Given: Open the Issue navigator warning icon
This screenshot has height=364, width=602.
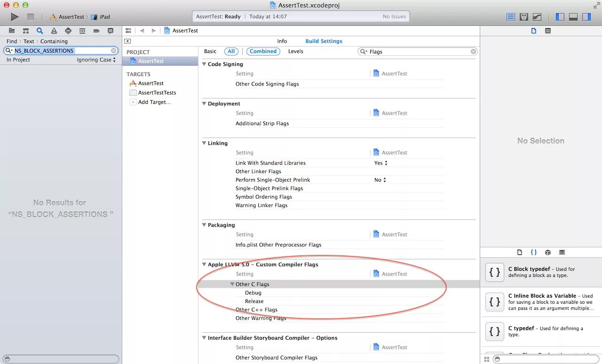Looking at the screenshot, I should [54, 31].
